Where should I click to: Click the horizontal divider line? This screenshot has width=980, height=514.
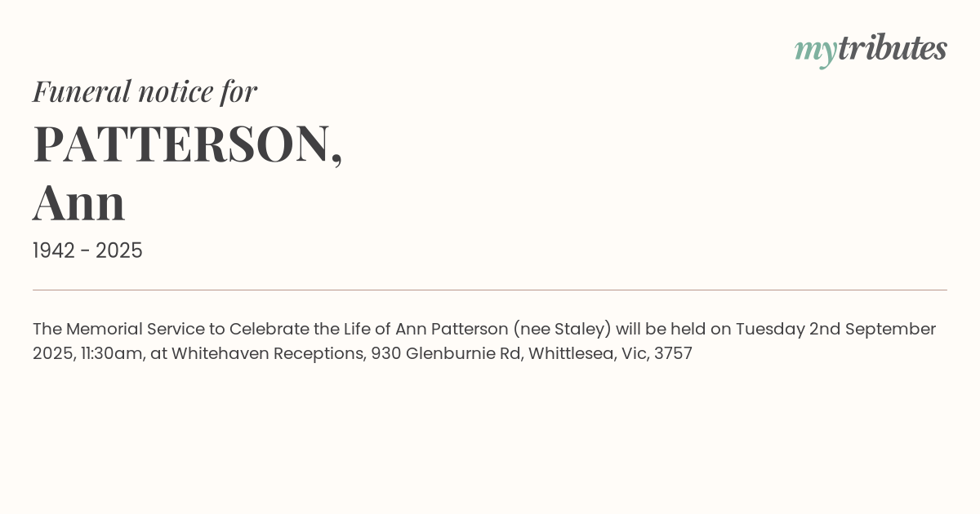[x=490, y=290]
